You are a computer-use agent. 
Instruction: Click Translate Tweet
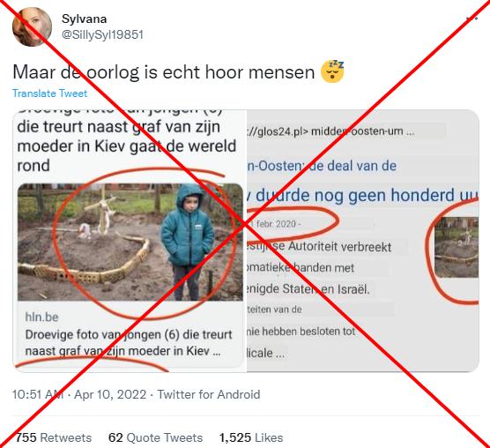pos(49,93)
